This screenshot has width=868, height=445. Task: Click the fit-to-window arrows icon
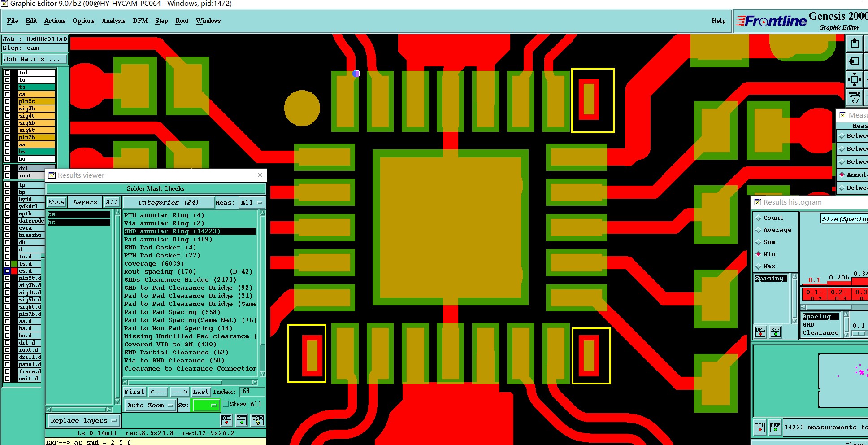[855, 80]
